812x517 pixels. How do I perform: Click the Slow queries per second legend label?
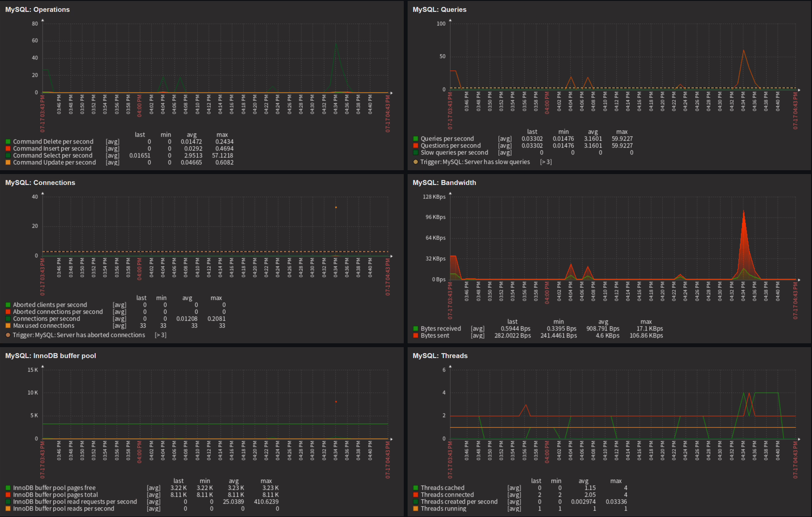(x=454, y=152)
